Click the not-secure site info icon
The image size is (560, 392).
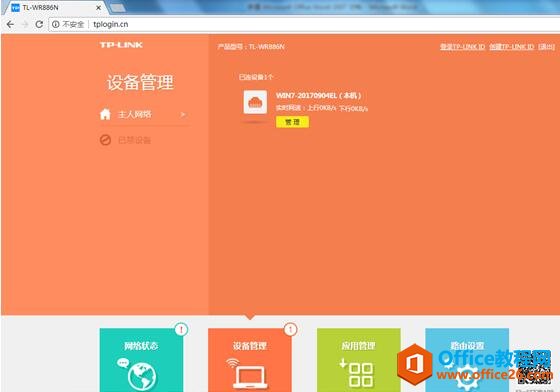[x=56, y=24]
